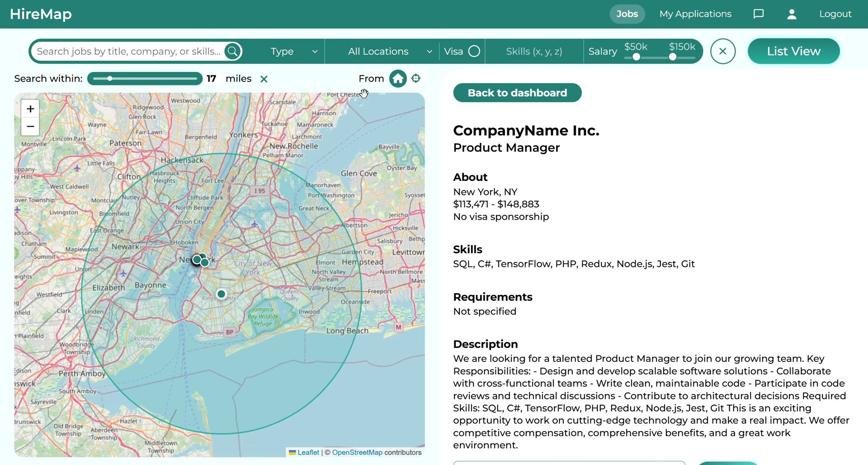This screenshot has width=868, height=465.
Task: Click the HireMap logo
Action: [41, 14]
